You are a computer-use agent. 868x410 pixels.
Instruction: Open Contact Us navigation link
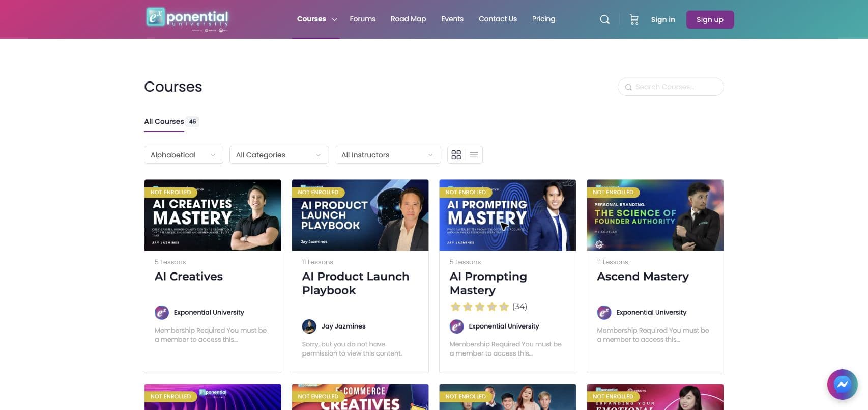pos(498,19)
